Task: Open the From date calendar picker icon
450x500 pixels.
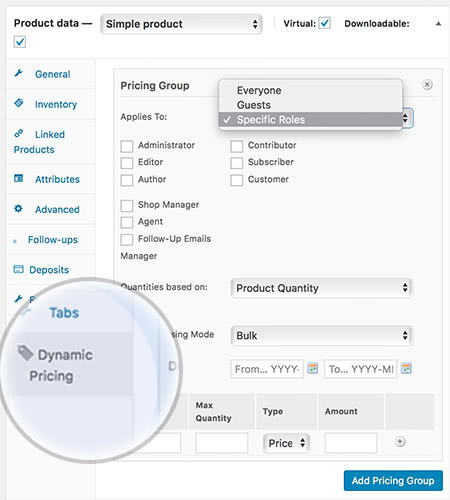Action: click(312, 368)
